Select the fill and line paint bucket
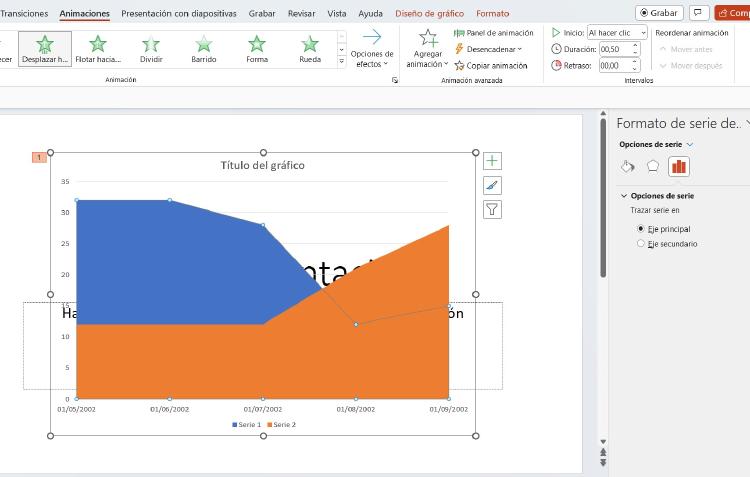Screen dimensions: 750x477 [628, 166]
